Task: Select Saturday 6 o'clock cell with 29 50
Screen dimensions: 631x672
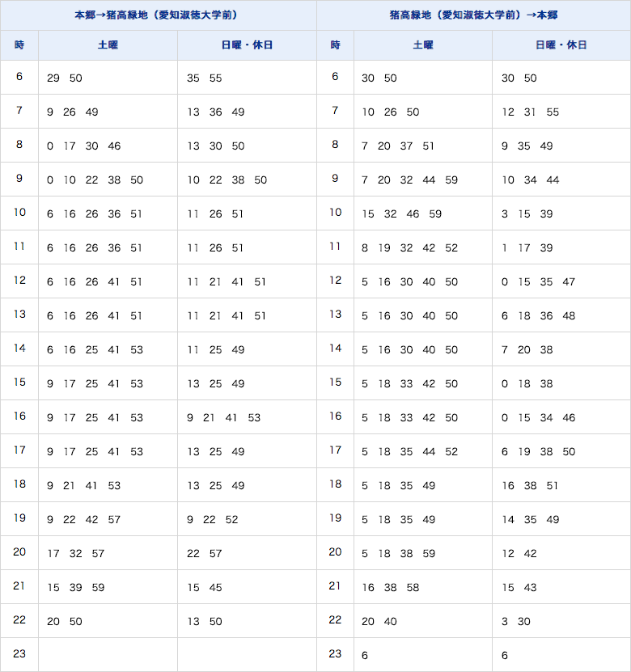Action: point(108,77)
